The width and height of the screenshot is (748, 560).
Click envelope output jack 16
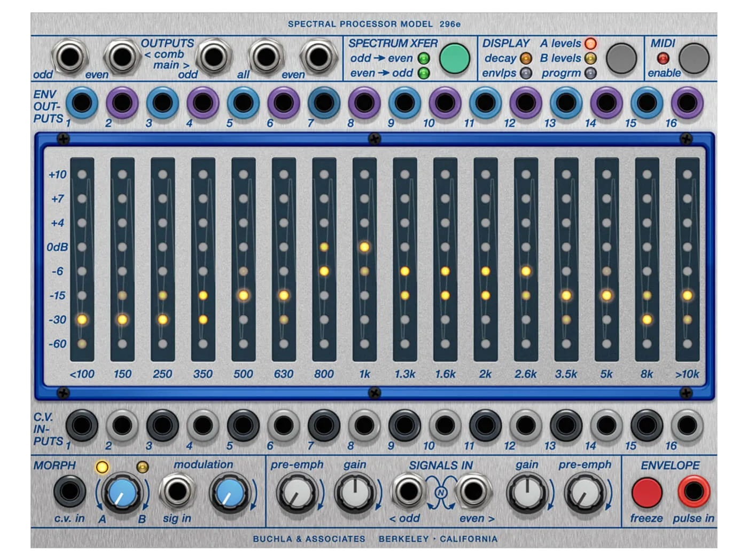(687, 102)
